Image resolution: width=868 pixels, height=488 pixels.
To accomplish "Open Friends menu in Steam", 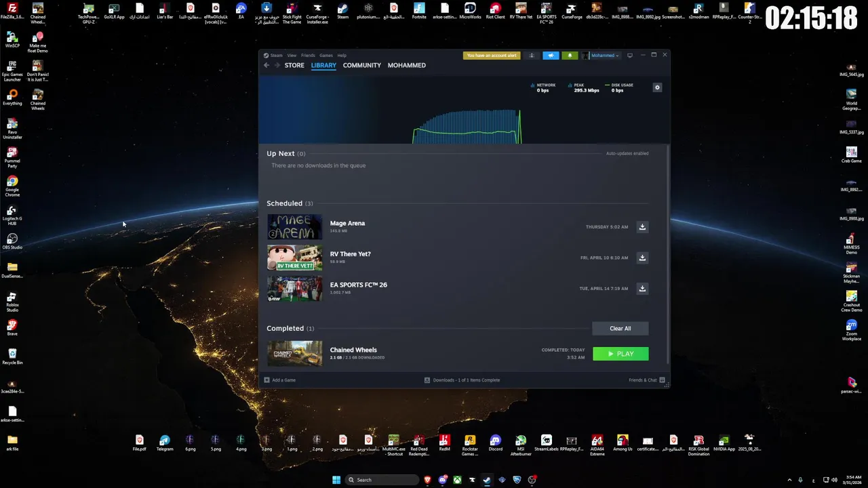I will coord(308,56).
